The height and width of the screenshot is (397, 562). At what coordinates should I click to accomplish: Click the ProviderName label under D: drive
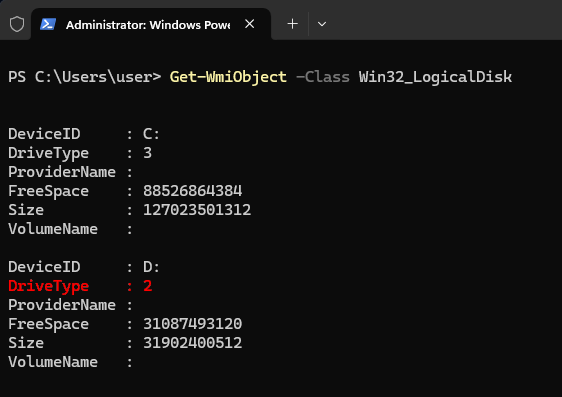click(x=62, y=305)
